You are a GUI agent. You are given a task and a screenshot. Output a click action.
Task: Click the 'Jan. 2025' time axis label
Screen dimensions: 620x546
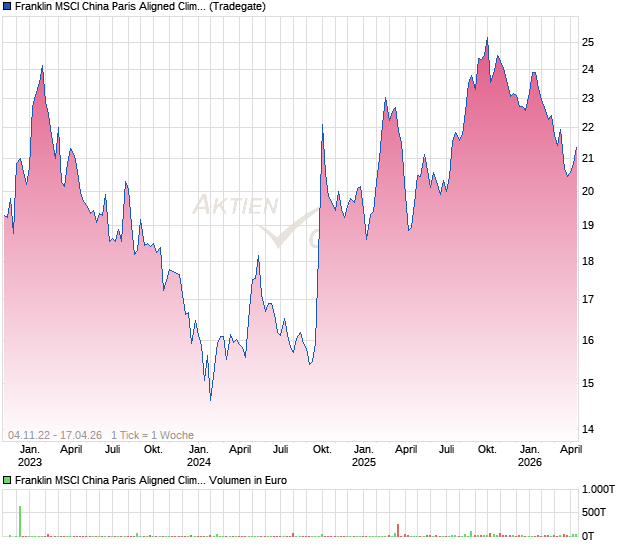point(364,456)
